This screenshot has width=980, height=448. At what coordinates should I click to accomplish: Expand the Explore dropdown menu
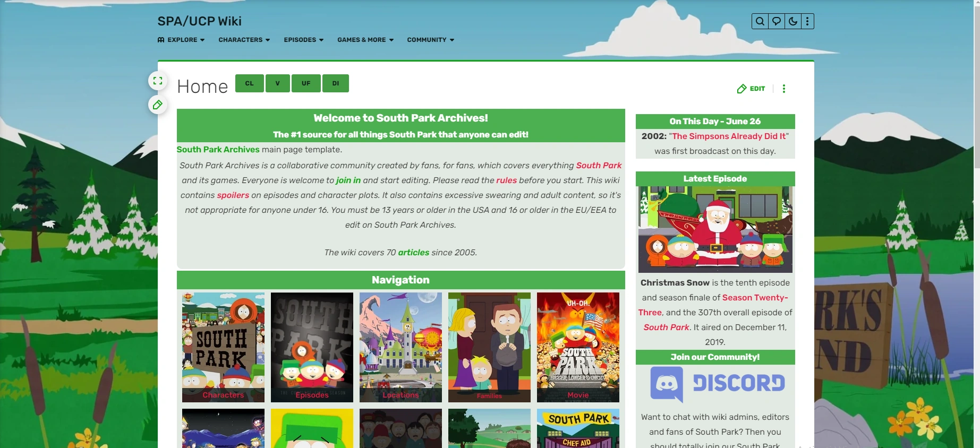181,40
